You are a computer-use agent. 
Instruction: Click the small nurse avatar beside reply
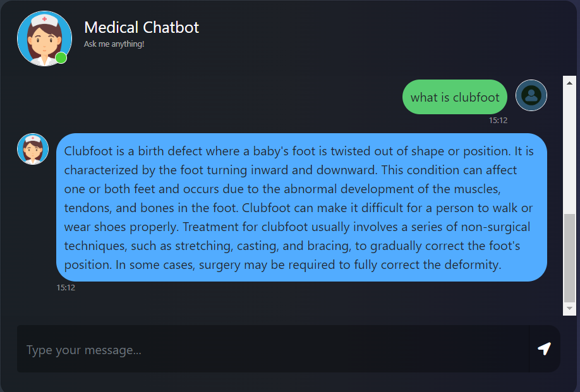coord(33,149)
